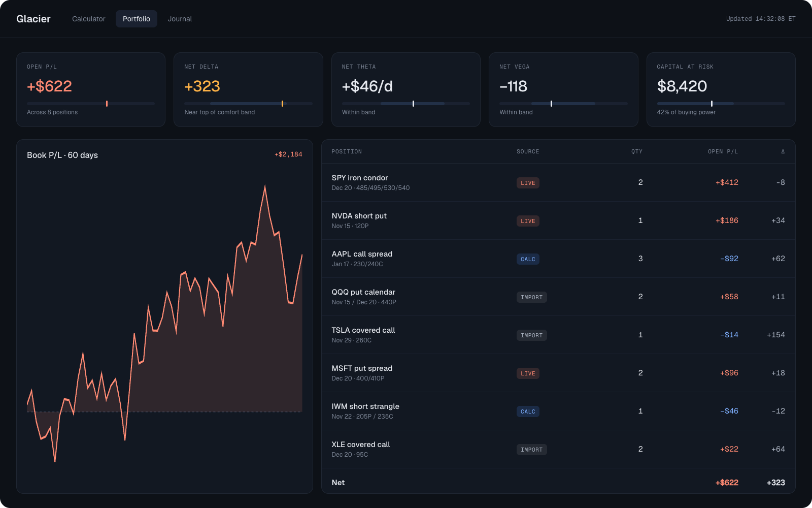Click the Net Vega −118 value
The width and height of the screenshot is (812, 508).
coord(513,86)
